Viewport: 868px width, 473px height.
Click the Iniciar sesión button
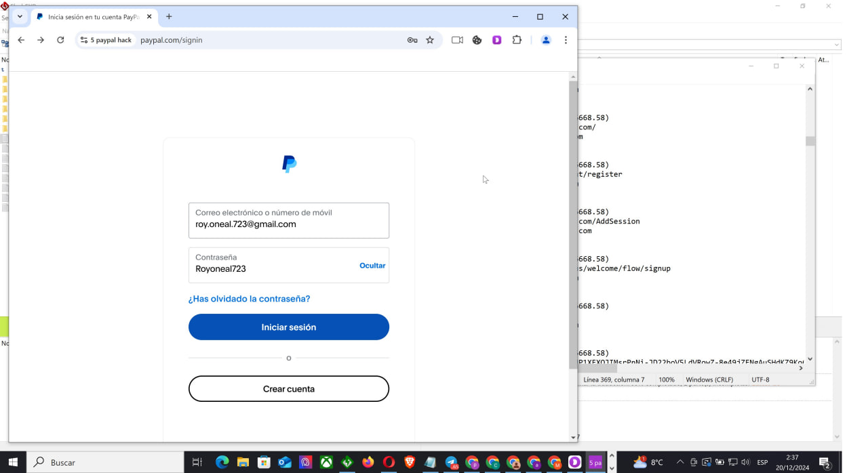289,327
